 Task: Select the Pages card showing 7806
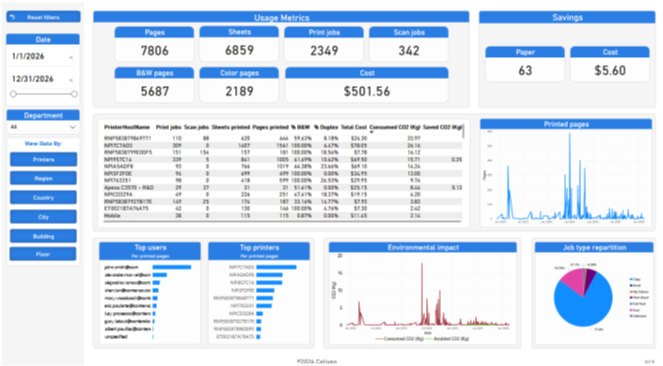pyautogui.click(x=154, y=44)
